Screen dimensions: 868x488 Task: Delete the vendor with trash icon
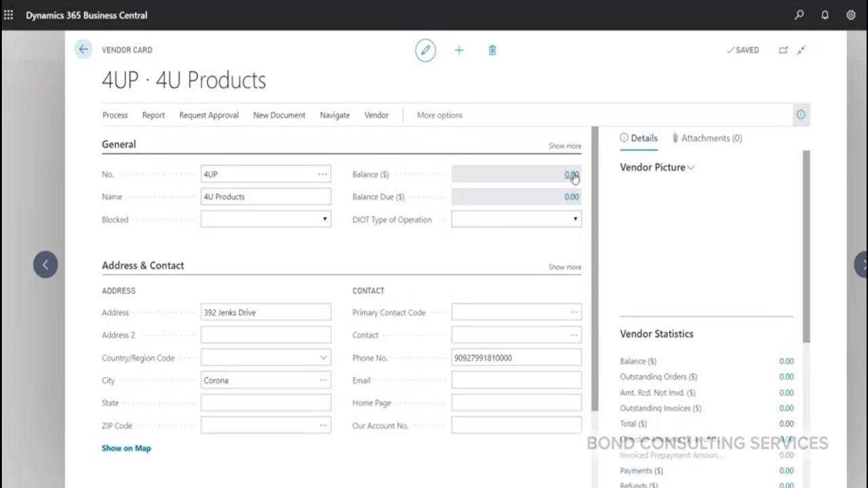pos(492,50)
